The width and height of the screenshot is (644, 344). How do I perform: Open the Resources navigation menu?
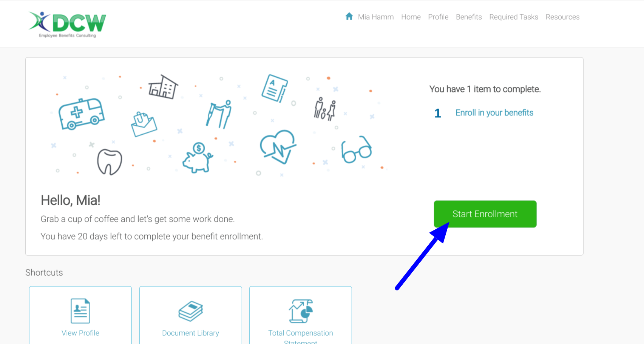562,17
